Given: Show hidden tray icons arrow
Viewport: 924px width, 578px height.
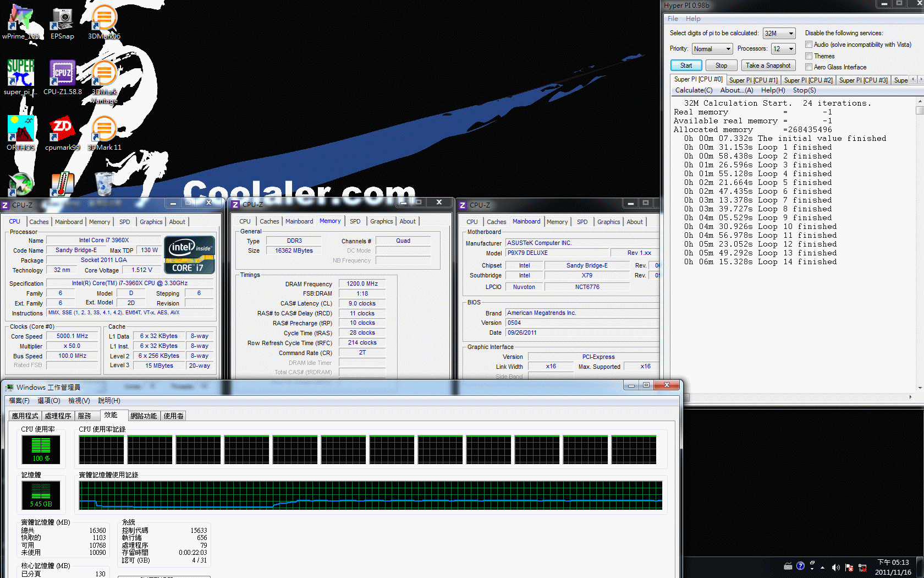Looking at the screenshot, I should pyautogui.click(x=823, y=568).
